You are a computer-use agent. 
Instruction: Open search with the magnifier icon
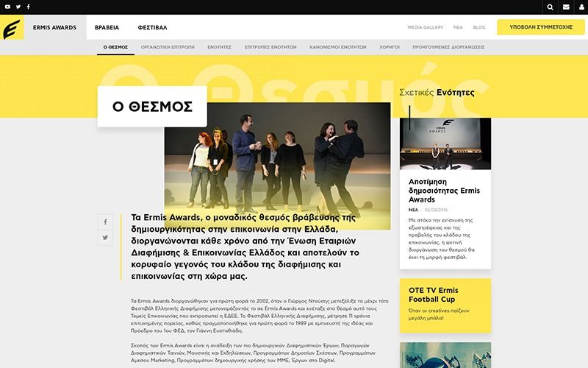pyautogui.click(x=550, y=7)
